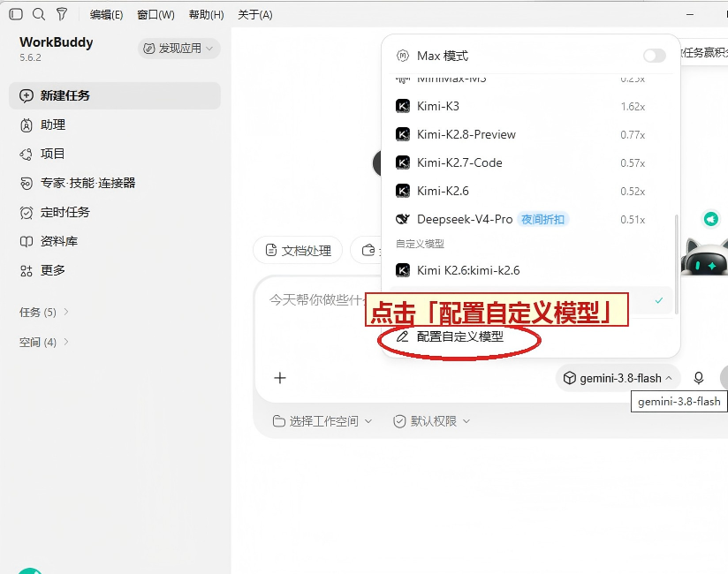Click the 资料库 book icon
Screen dimensions: 728x574
pos(27,241)
